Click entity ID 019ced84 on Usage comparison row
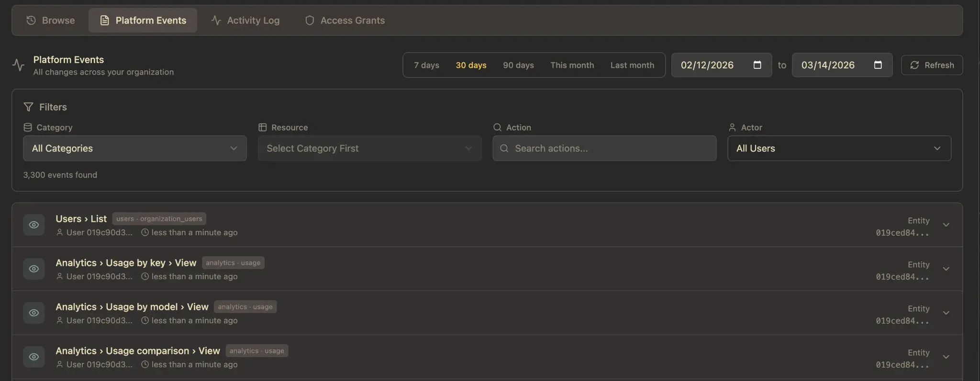Image resolution: width=980 pixels, height=381 pixels. click(902, 365)
